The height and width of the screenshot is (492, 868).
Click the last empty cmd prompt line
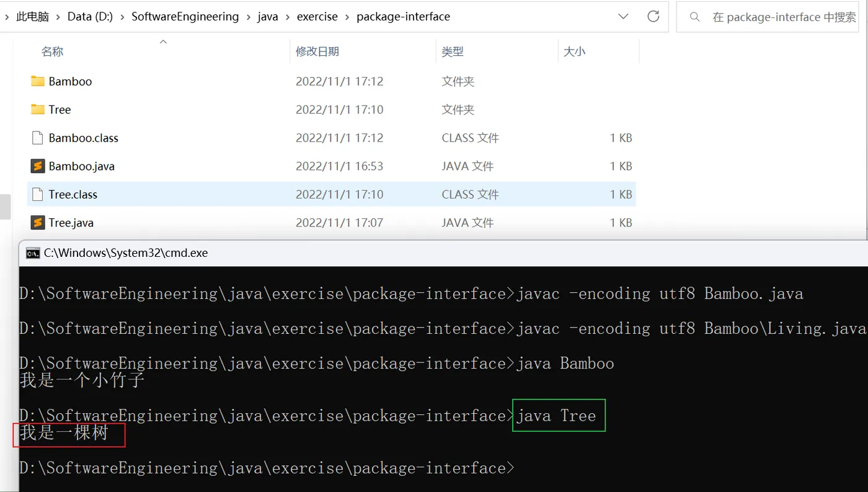coord(267,468)
